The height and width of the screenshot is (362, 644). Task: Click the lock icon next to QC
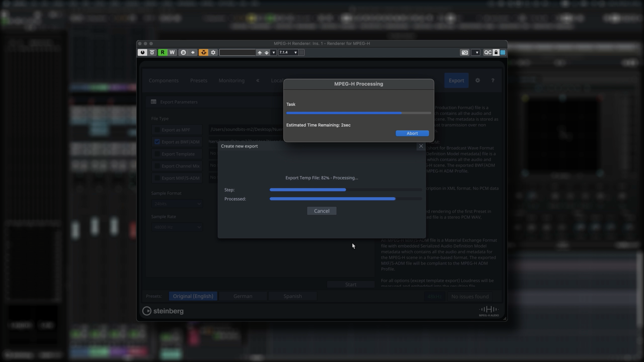(496, 52)
